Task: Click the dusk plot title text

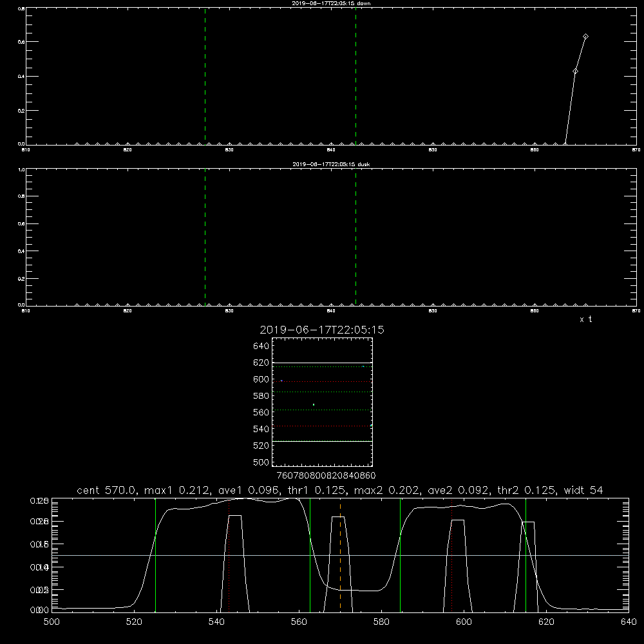Action: pyautogui.click(x=331, y=164)
